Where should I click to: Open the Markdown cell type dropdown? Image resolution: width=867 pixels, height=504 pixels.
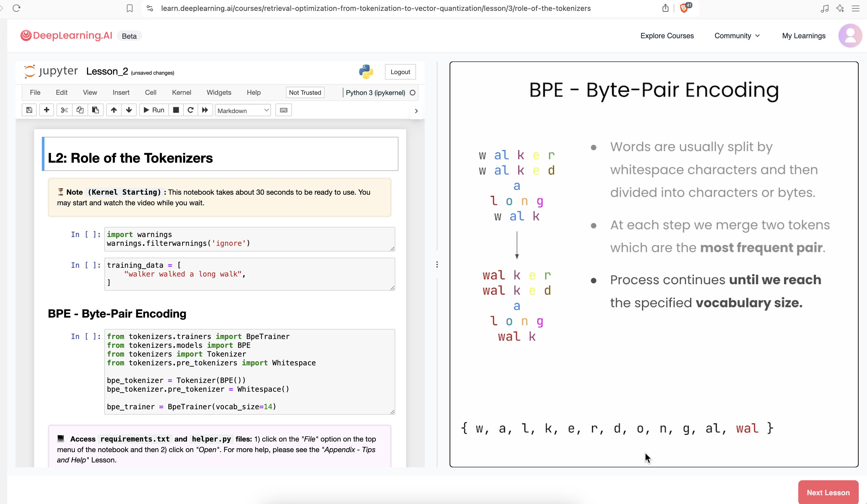[243, 110]
